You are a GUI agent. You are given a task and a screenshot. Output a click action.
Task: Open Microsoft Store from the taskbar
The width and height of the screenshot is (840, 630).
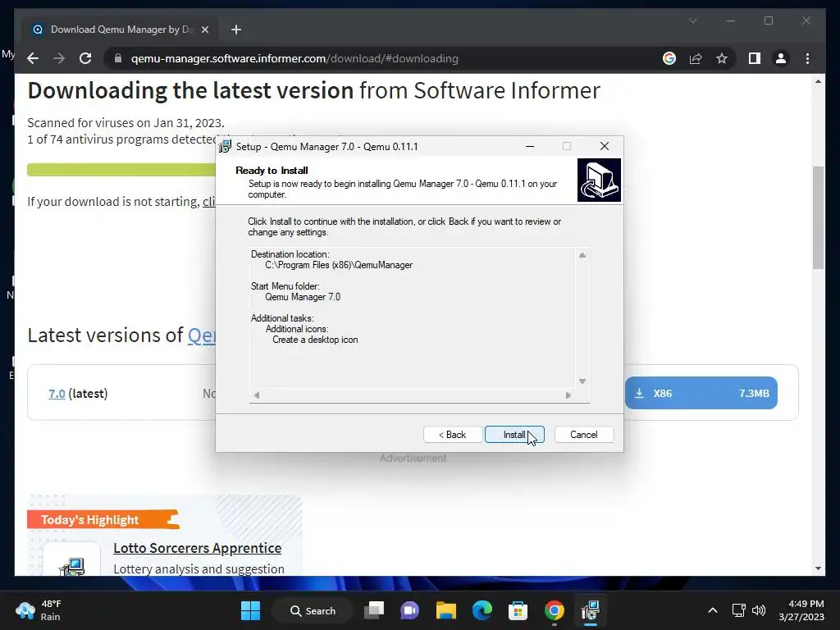coord(518,610)
